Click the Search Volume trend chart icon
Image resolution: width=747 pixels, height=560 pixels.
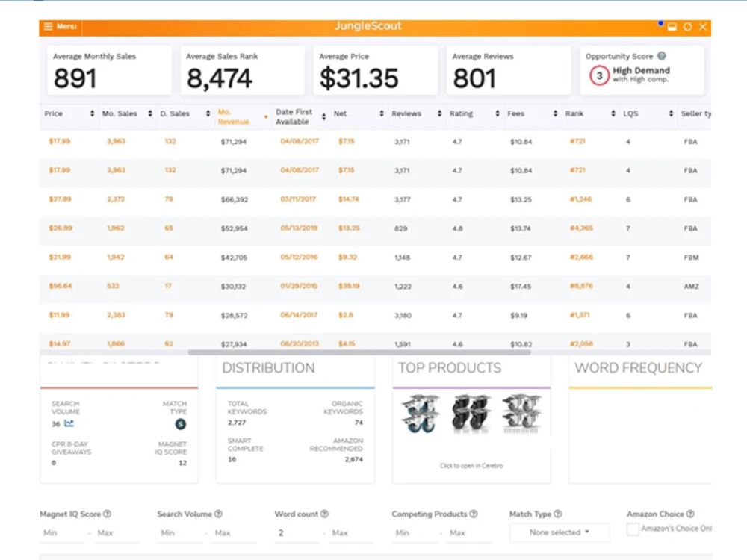tap(69, 423)
